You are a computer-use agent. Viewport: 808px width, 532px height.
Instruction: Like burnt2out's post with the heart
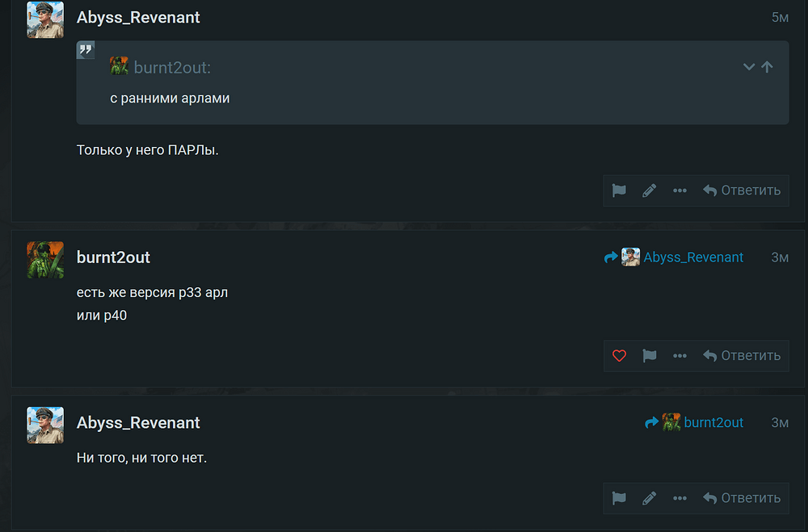(x=619, y=356)
